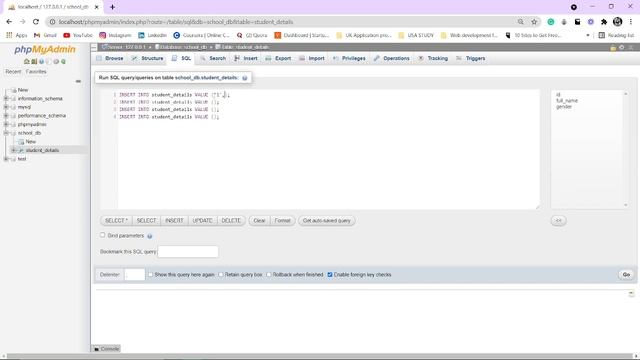Viewport: 640px width, 360px height.
Task: Open the Export tab
Action: [278, 58]
